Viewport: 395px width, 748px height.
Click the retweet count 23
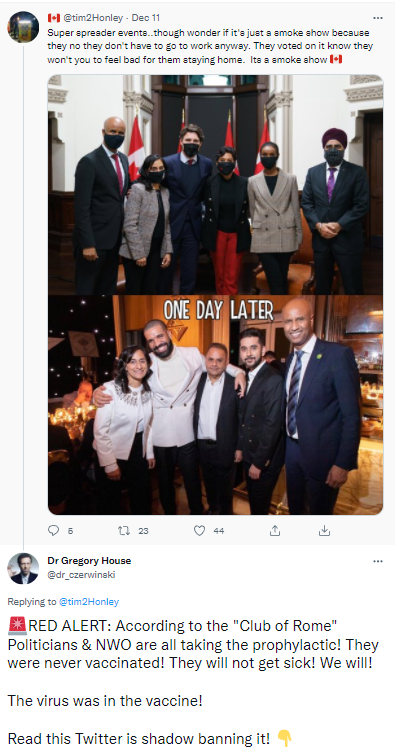click(x=143, y=530)
